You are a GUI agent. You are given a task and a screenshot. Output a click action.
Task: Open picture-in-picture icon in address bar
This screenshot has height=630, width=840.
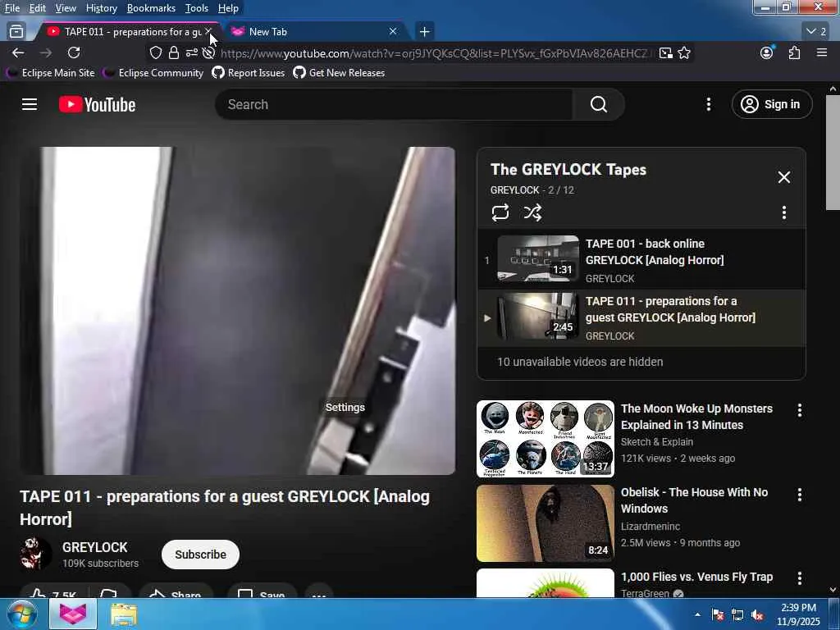[665, 52]
